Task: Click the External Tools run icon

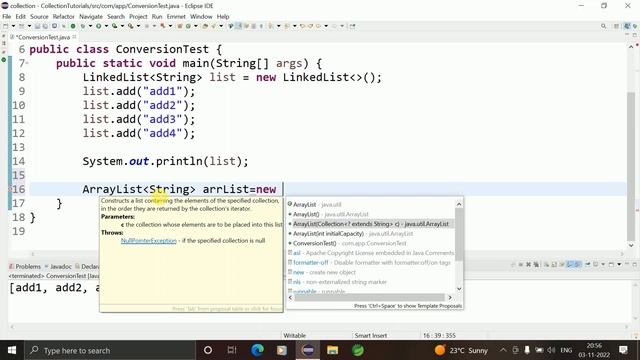Action: tap(130, 26)
